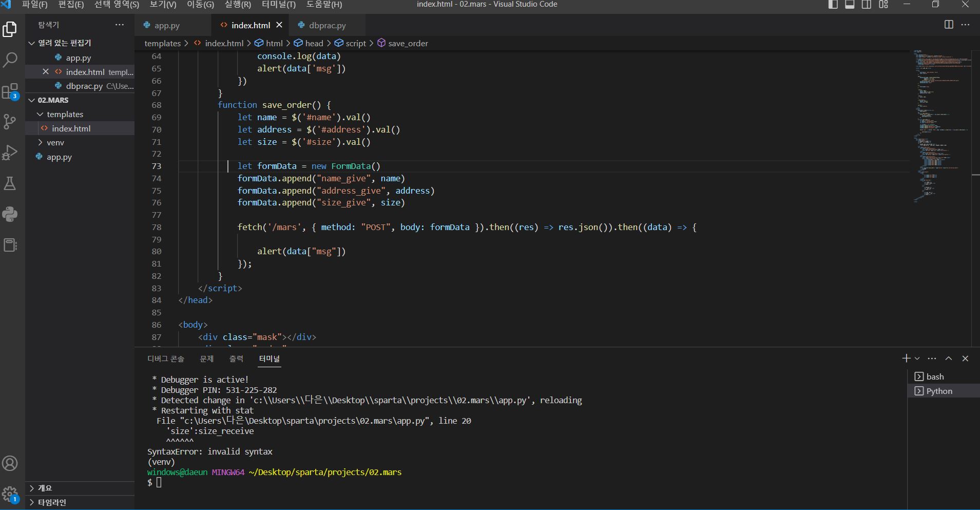Toggle the bottom panel visibility
This screenshot has width=980, height=510.
[x=850, y=5]
